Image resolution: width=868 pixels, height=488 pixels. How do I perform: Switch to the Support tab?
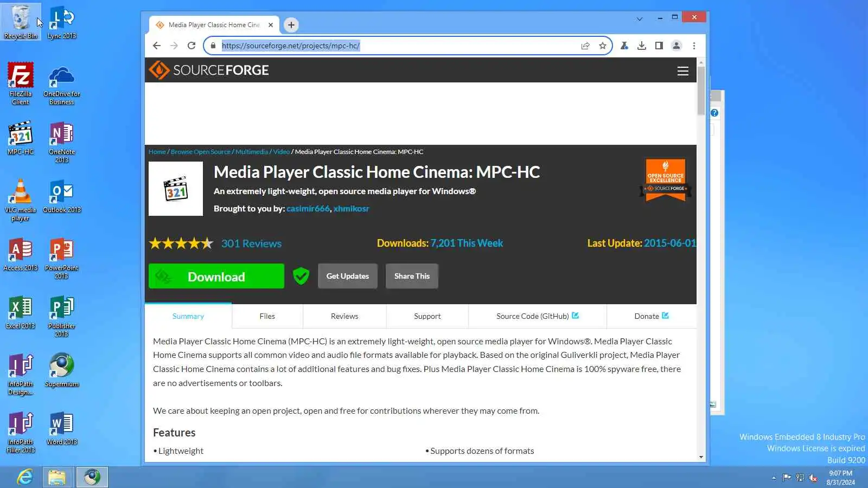point(427,316)
